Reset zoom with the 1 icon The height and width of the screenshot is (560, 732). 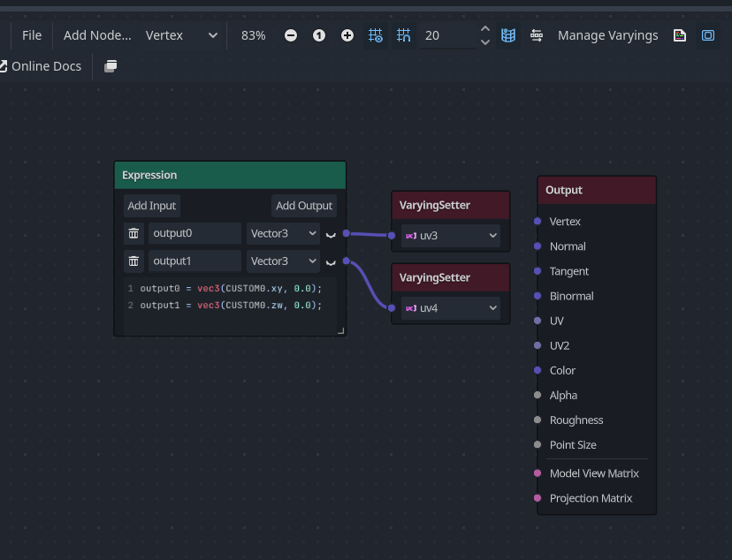point(319,35)
